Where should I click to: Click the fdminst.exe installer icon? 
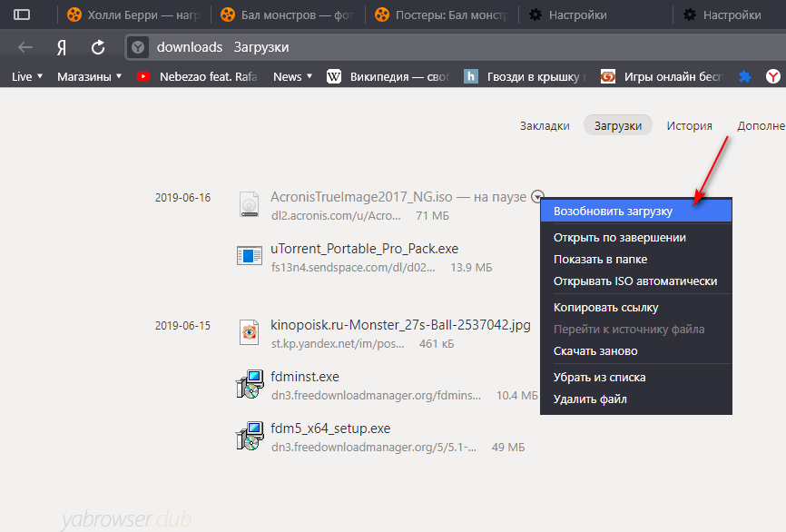tap(250, 384)
